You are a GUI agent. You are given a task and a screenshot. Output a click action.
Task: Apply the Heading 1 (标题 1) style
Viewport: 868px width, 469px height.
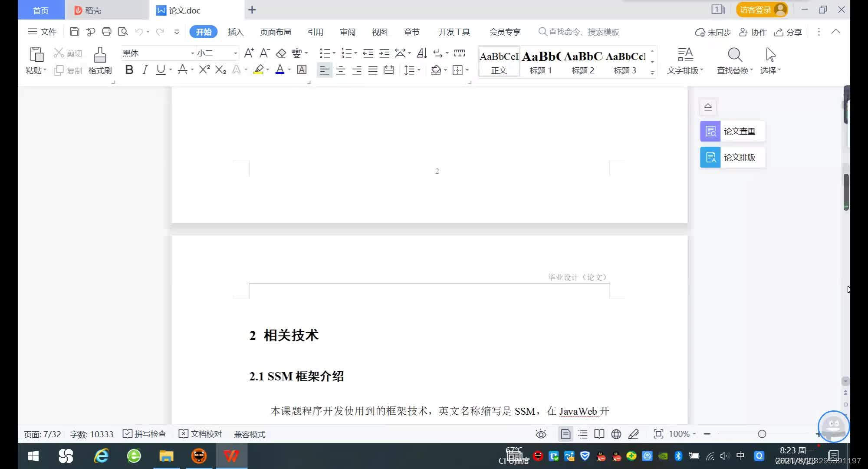[541, 62]
